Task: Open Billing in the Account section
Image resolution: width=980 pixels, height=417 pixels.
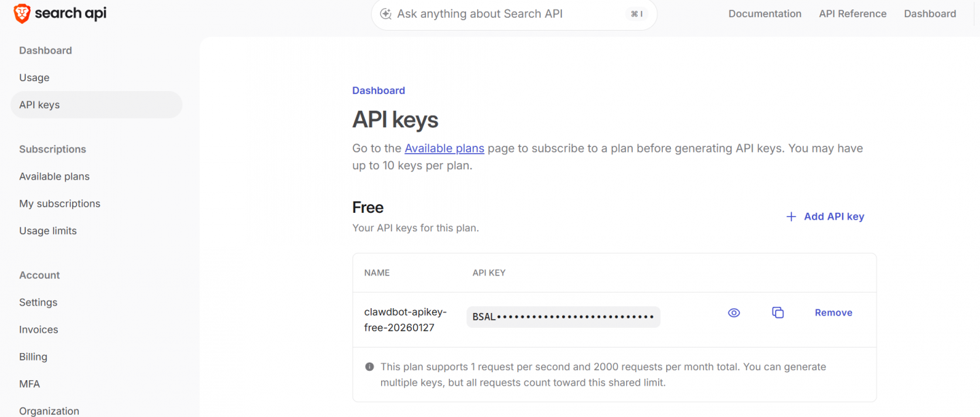Action: coord(33,356)
